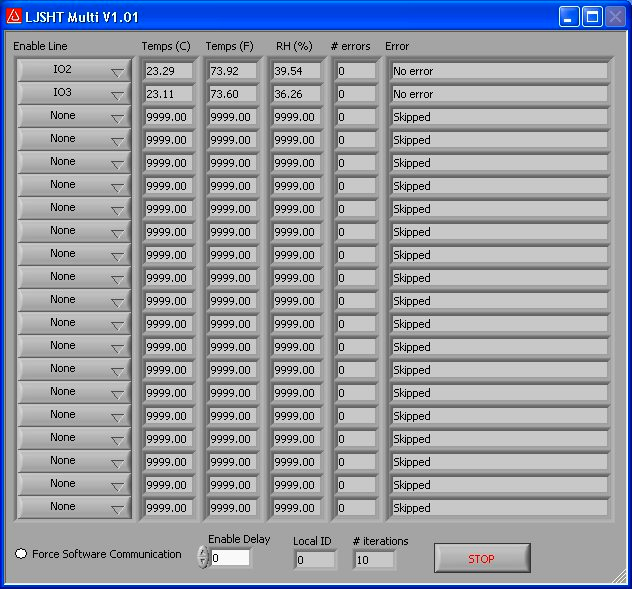Select the 36.26 RH (%) value

pos(297,94)
